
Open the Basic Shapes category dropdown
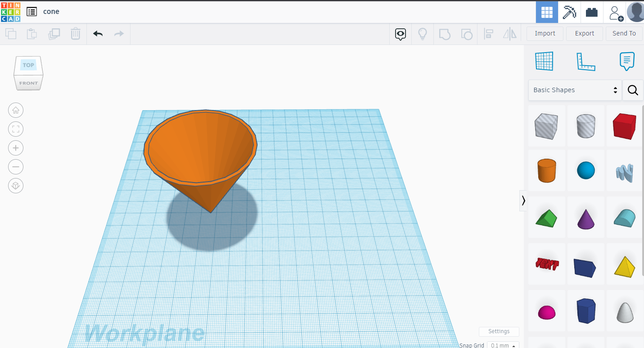tap(575, 90)
